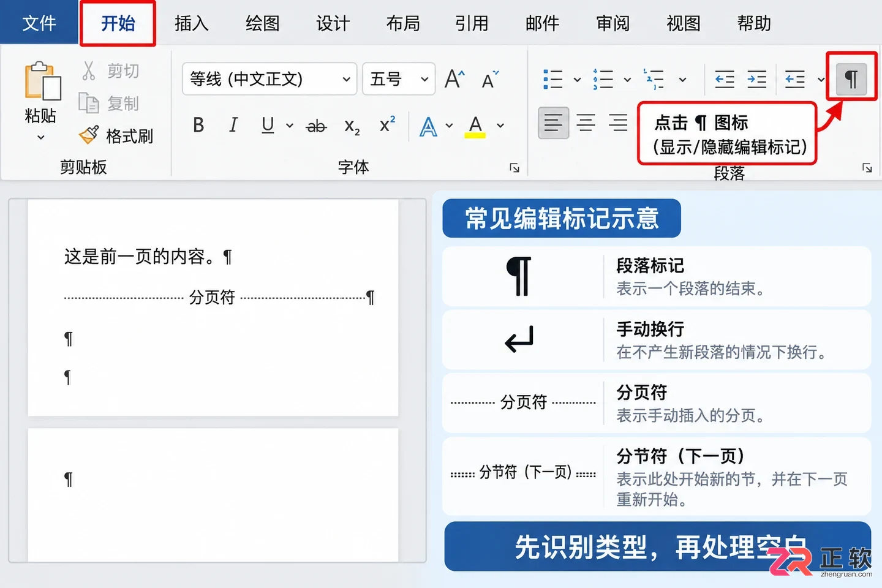
Task: Switch to the 邮件 (Mailings) tab
Action: 543,23
